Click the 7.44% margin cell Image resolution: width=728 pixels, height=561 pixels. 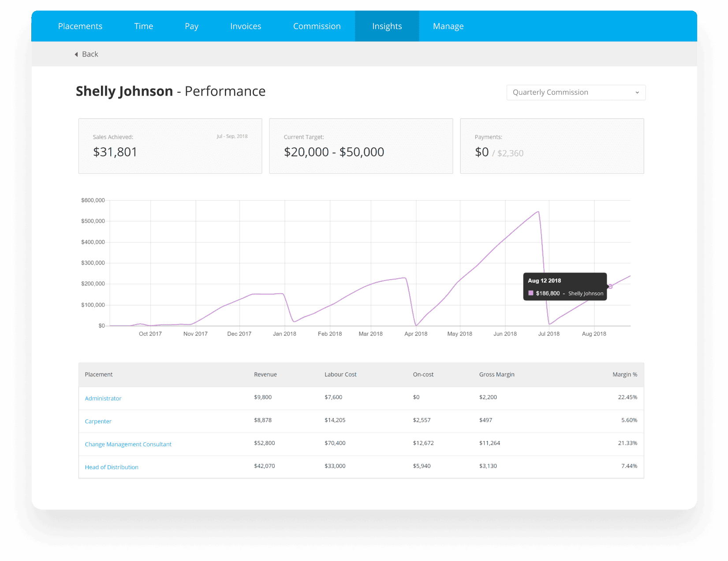pos(629,466)
